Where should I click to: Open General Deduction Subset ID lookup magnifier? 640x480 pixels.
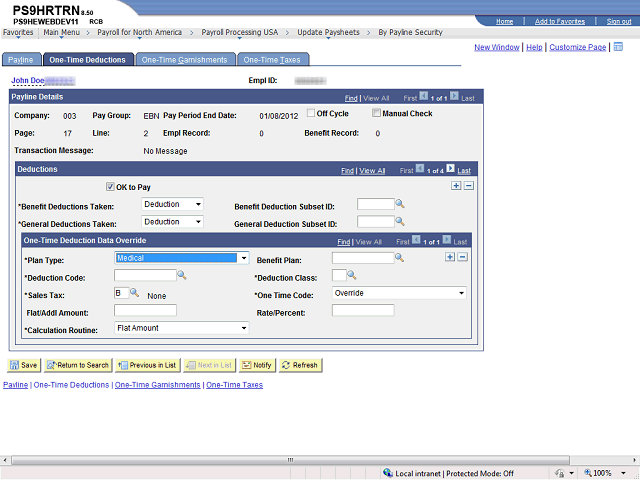pyautogui.click(x=400, y=222)
